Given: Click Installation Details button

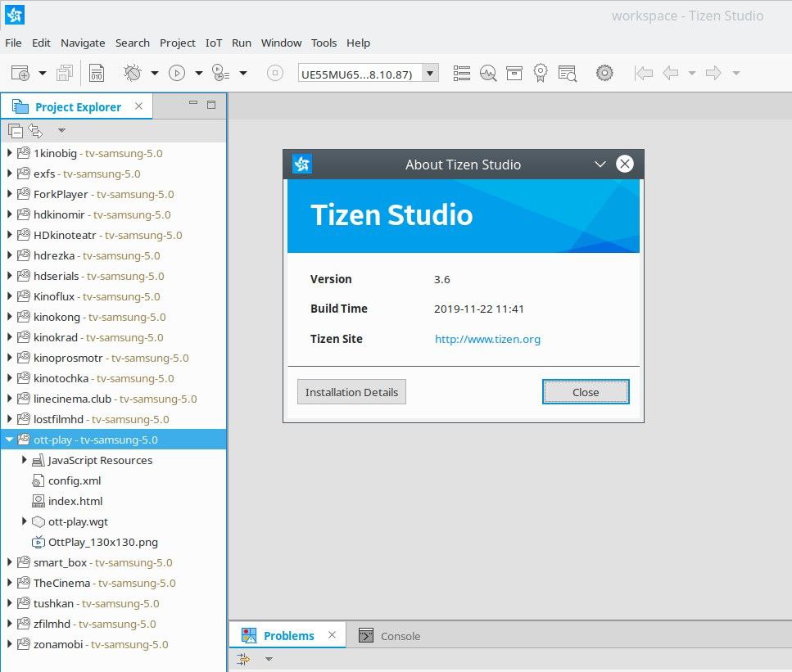Looking at the screenshot, I should point(351,392).
